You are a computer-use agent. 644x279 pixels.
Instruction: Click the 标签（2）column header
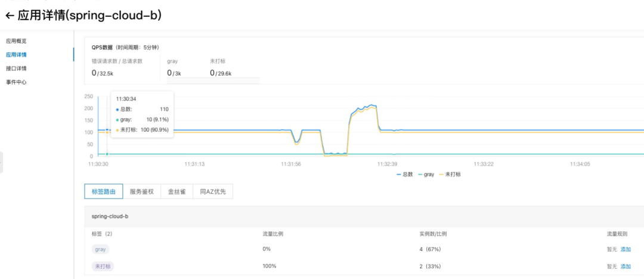pyautogui.click(x=102, y=234)
